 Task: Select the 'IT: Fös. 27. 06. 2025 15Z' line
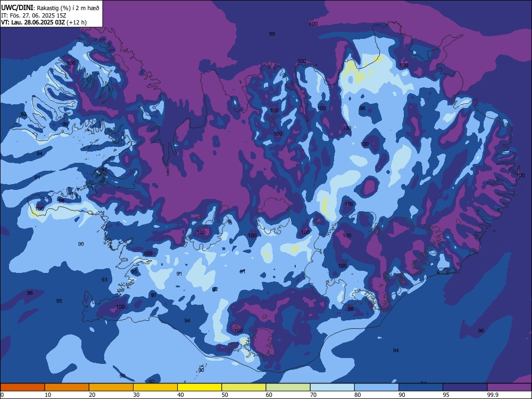(x=34, y=15)
